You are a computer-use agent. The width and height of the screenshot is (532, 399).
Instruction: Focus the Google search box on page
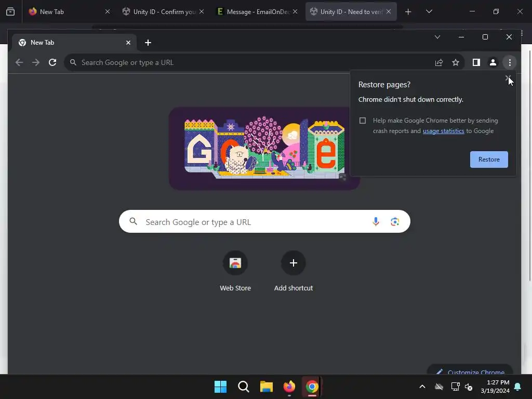(x=264, y=221)
